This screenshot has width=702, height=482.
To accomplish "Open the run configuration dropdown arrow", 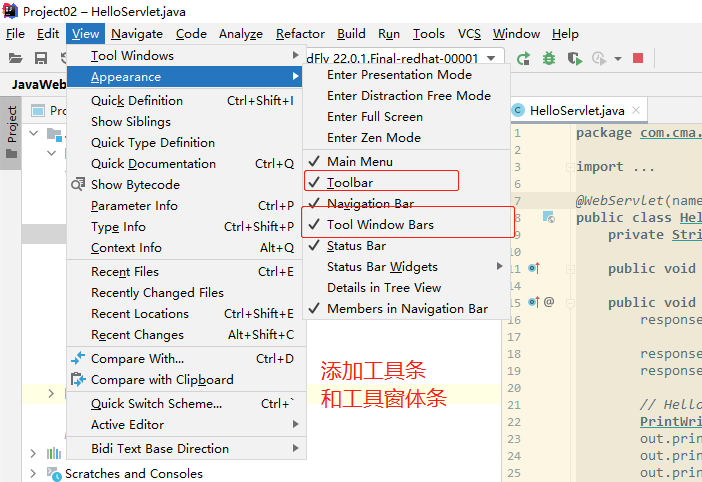I will [x=491, y=58].
